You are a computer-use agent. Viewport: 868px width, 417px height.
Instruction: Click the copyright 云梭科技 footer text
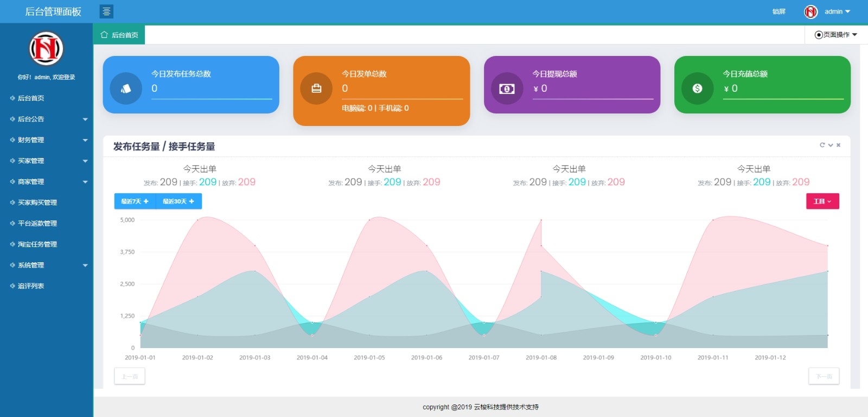[x=481, y=407]
